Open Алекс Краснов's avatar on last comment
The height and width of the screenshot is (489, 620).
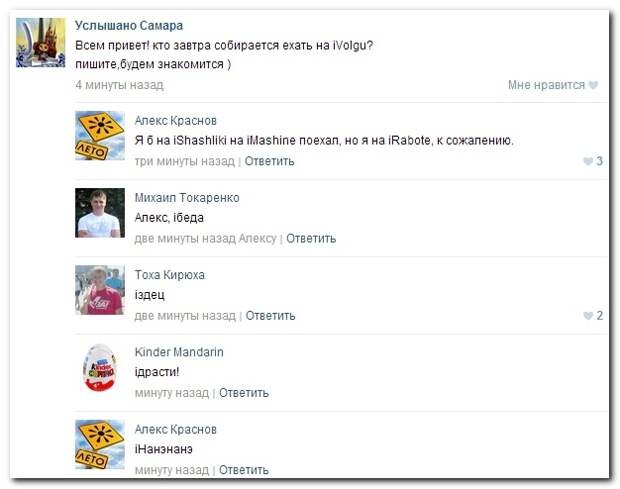(100, 444)
